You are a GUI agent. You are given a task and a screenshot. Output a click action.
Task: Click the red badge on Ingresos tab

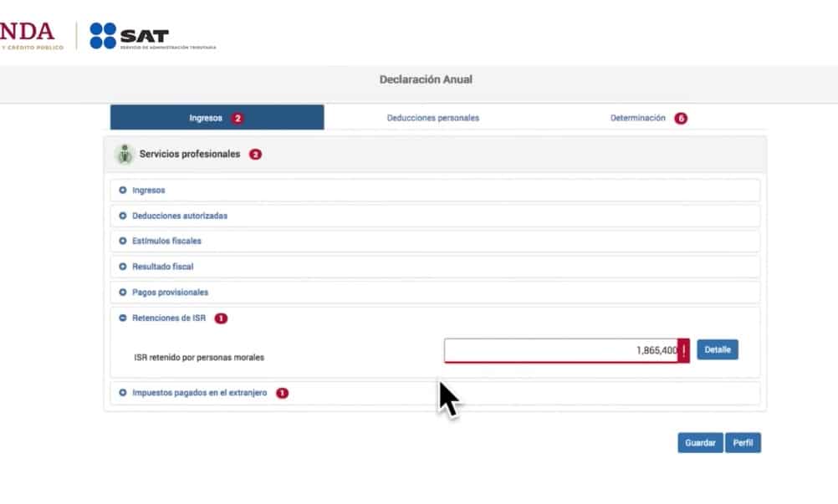pos(238,119)
